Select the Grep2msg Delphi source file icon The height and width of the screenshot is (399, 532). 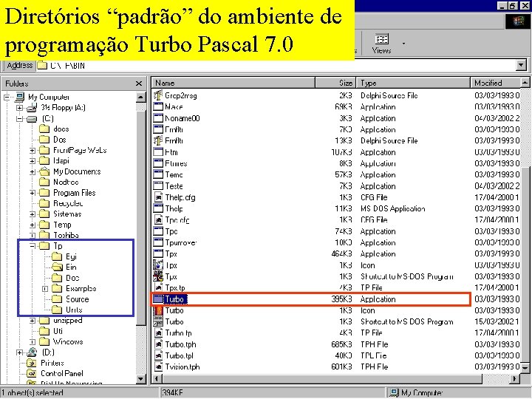click(x=158, y=95)
